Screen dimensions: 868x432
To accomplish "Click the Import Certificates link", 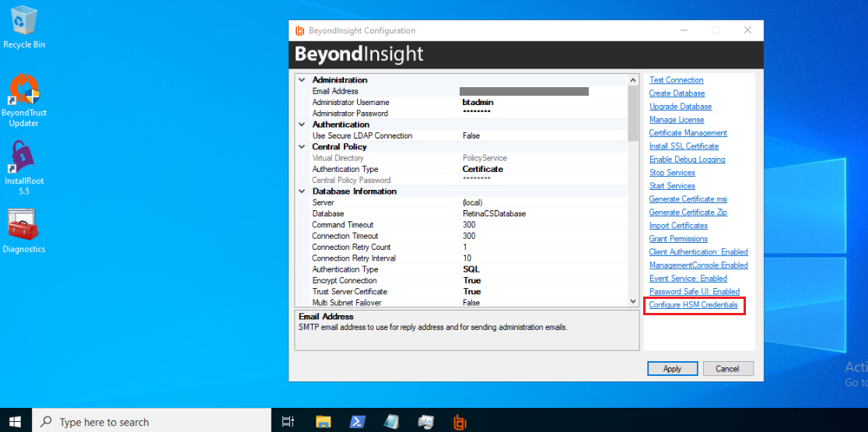I will pos(678,226).
